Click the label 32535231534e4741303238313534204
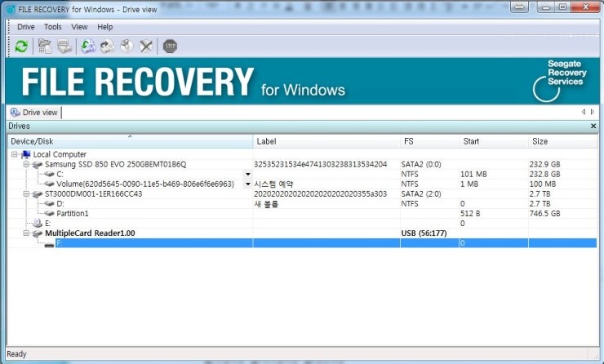 (x=321, y=165)
